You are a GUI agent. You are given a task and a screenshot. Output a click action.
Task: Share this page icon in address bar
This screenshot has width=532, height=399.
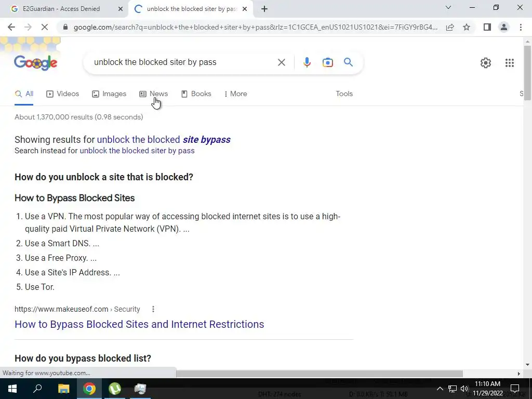(x=450, y=27)
